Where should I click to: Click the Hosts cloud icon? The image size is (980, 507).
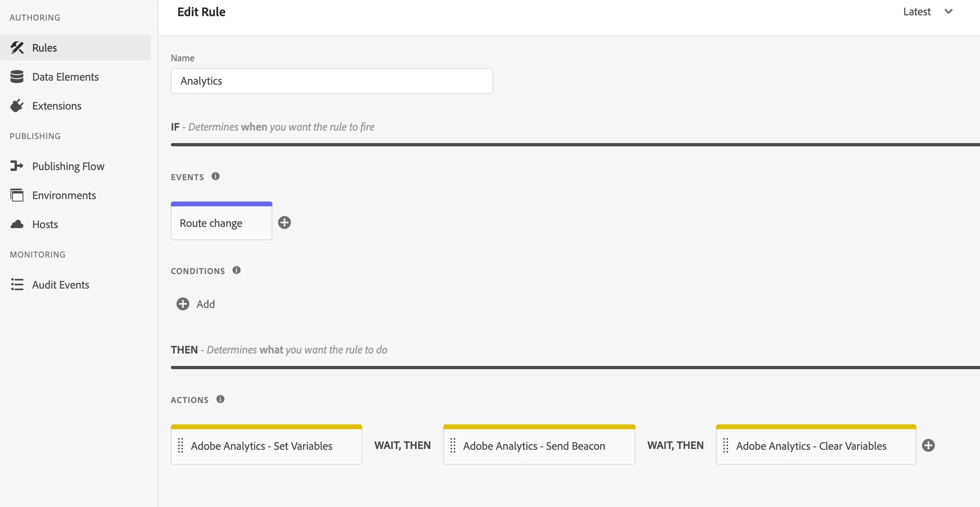tap(17, 224)
